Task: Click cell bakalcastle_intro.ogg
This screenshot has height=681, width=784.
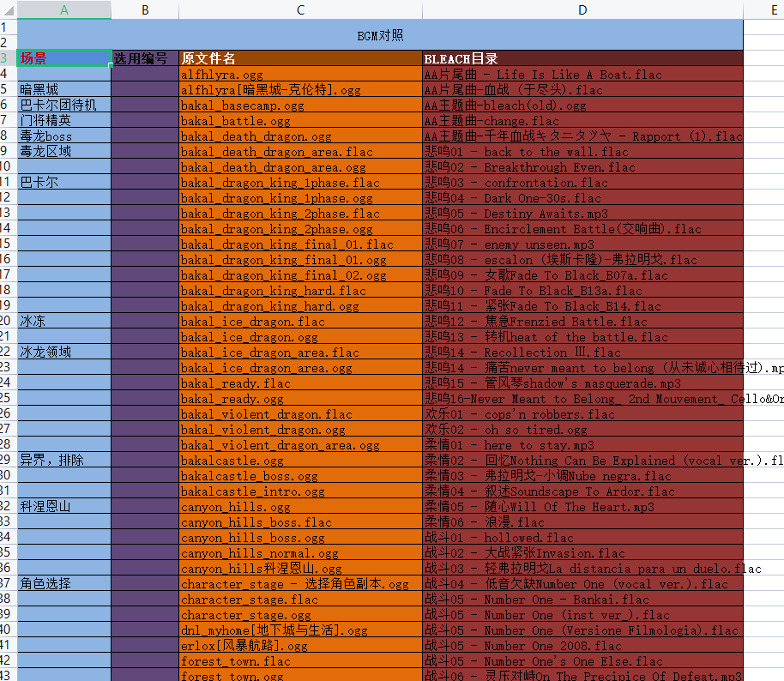Action: click(x=300, y=491)
